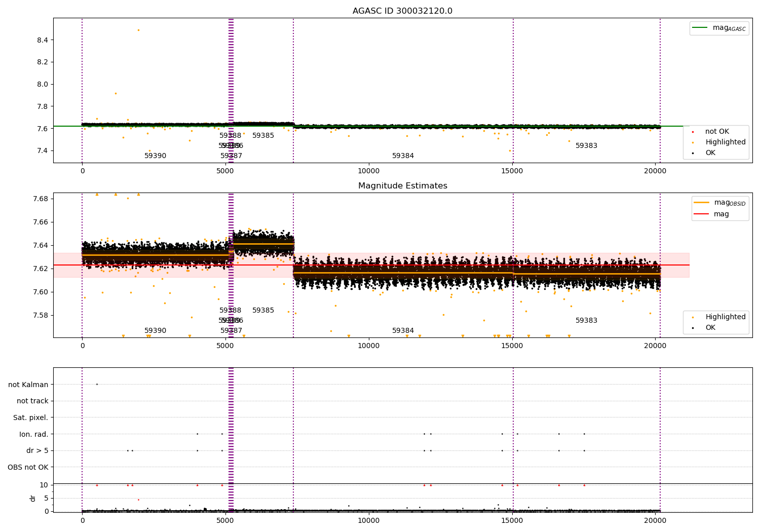760x532 pixels.
Task: Click the rotated 'dr' axis label
Action: coord(33,498)
